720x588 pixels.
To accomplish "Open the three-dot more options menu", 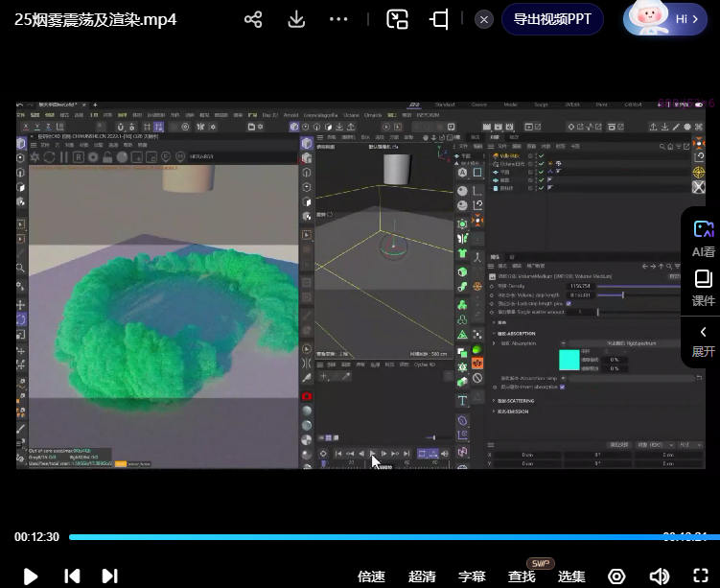I will [x=338, y=19].
